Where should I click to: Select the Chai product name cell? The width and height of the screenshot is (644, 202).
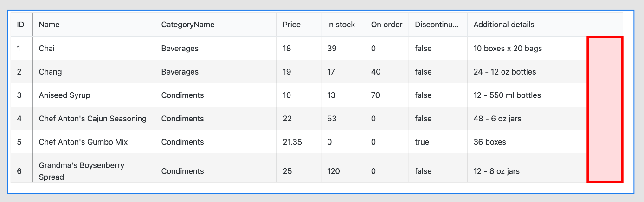coord(47,48)
